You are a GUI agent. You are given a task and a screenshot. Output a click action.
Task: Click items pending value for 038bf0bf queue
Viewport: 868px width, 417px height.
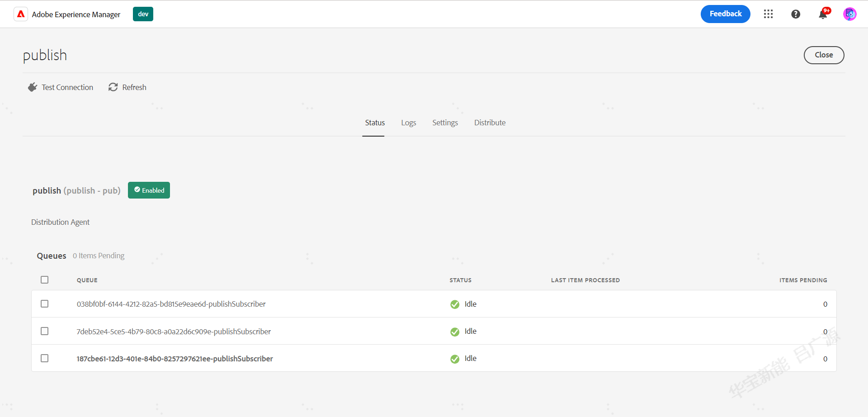pyautogui.click(x=825, y=304)
